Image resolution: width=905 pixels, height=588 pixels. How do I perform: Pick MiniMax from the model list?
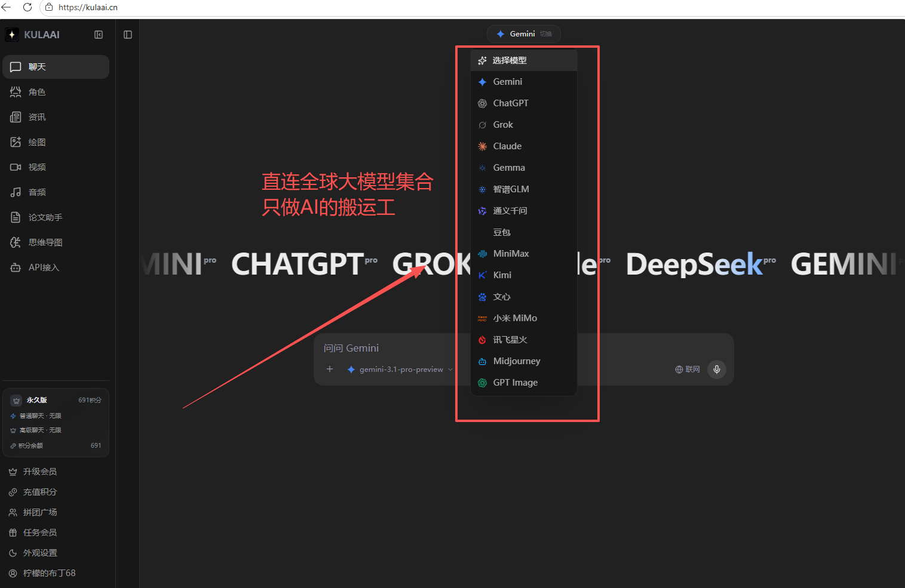[x=524, y=254]
